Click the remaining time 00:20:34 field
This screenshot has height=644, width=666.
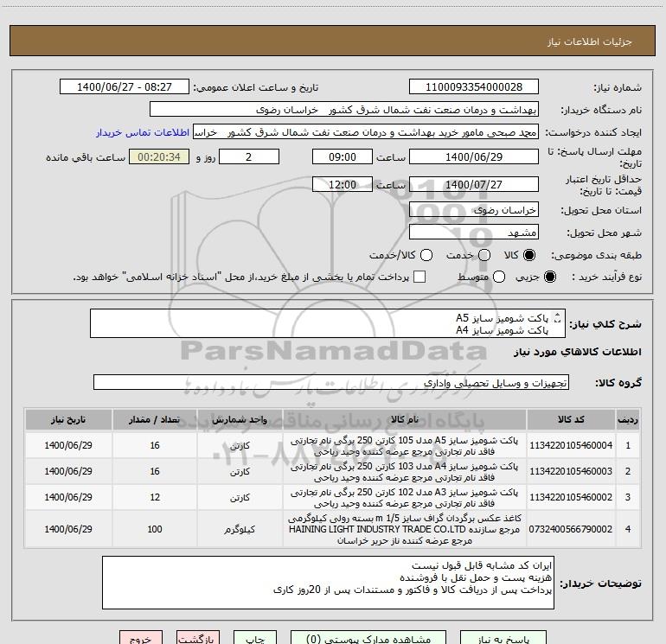(159, 157)
